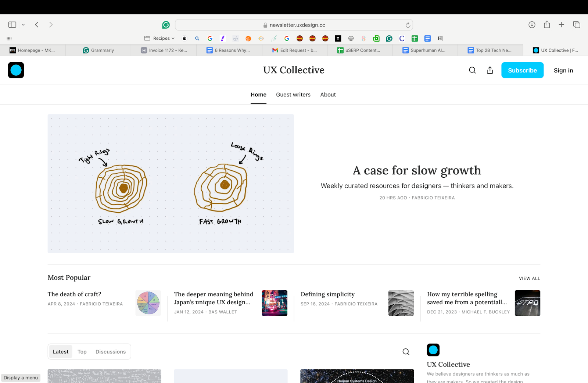Select the Latest feed tab
The width and height of the screenshot is (588, 383).
tap(61, 352)
